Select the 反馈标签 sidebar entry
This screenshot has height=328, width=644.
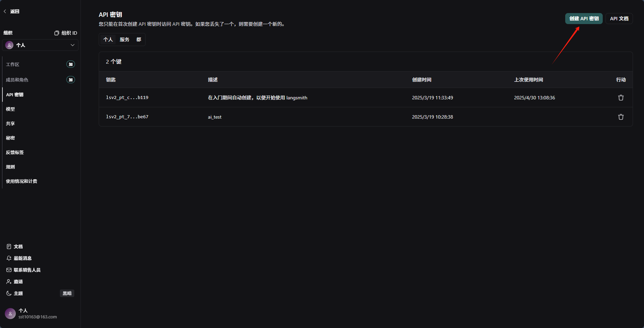click(x=15, y=152)
